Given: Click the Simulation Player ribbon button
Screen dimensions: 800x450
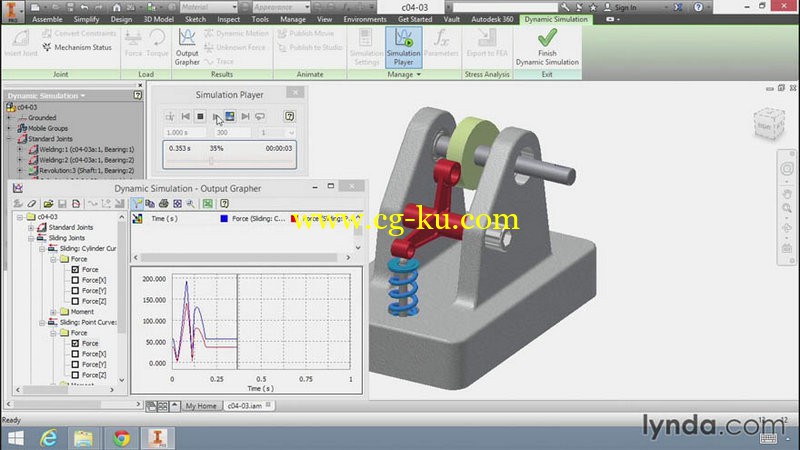Looking at the screenshot, I should 403,47.
